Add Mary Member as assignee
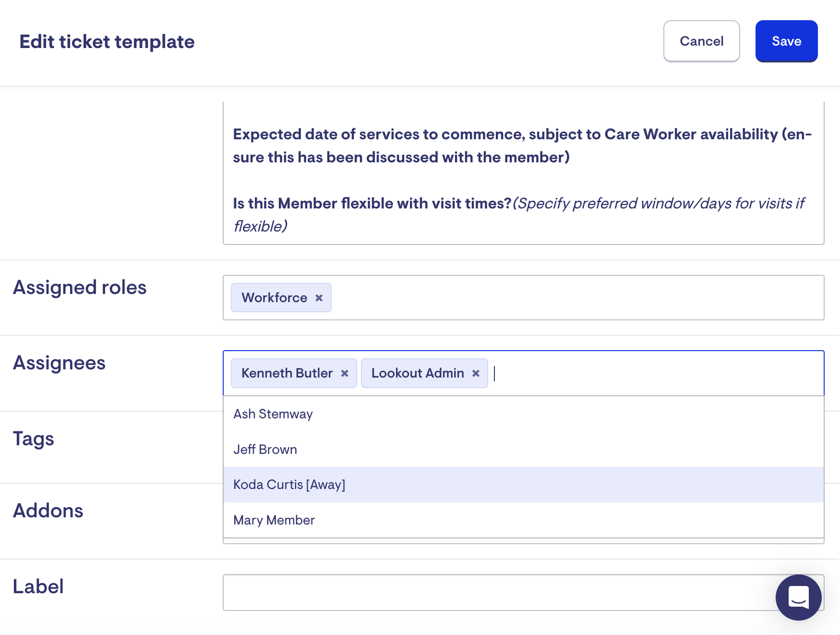The height and width of the screenshot is (635, 840). (x=274, y=520)
